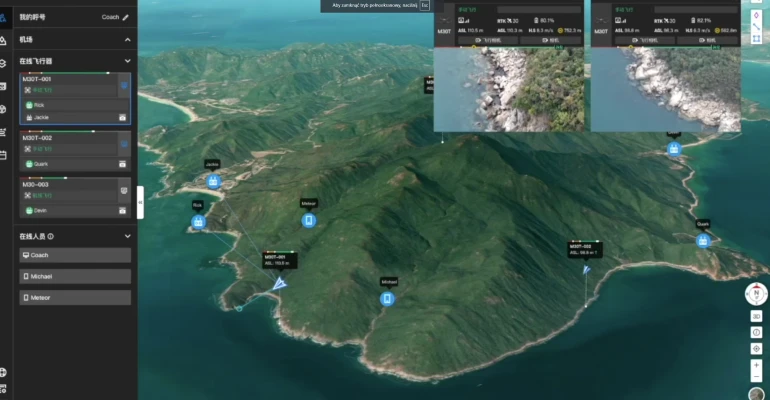Click the compass north indicator

click(756, 294)
